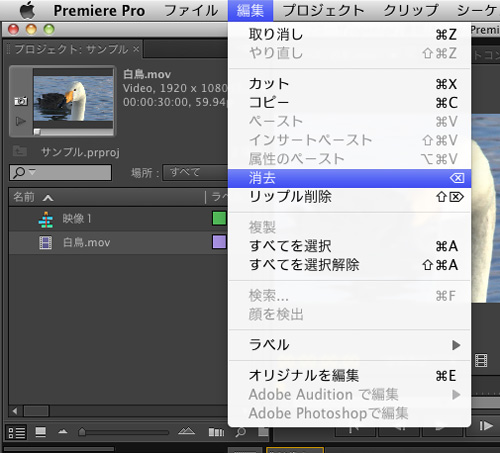Select 消去 menu entry
Viewport: 500px width, 453px height.
tap(349, 178)
